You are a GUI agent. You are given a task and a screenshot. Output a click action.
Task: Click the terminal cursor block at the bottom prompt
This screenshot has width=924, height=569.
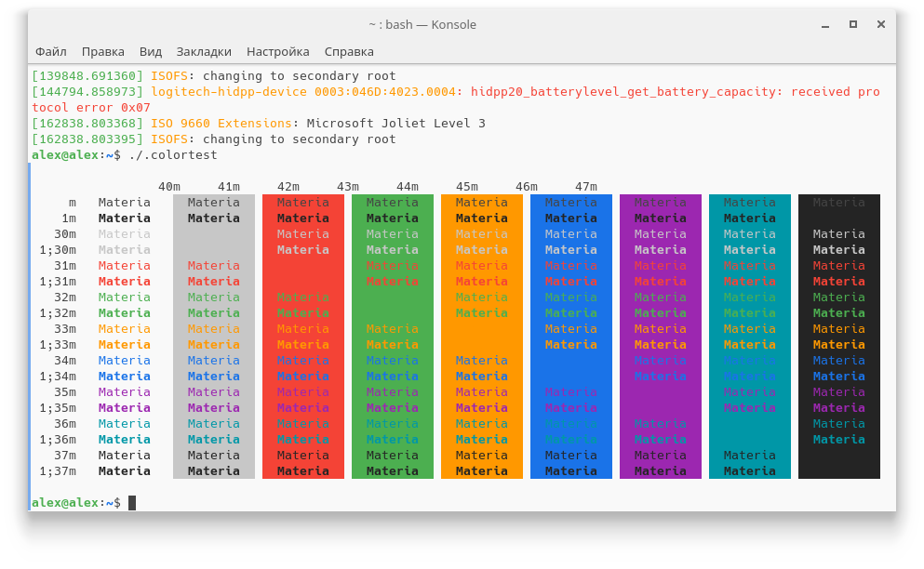(x=132, y=503)
